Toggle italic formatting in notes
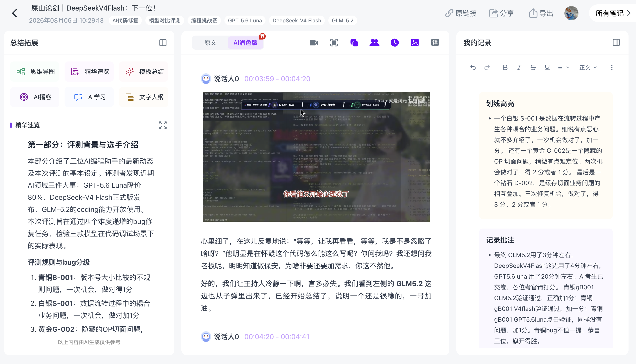636x364 pixels. click(519, 67)
